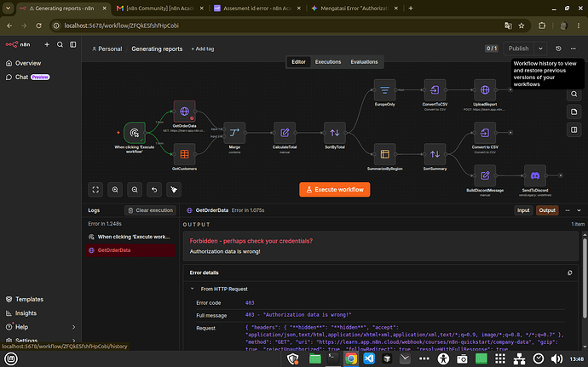Open the UploadReport HTTP node
This screenshot has height=367, width=588.
(485, 90)
